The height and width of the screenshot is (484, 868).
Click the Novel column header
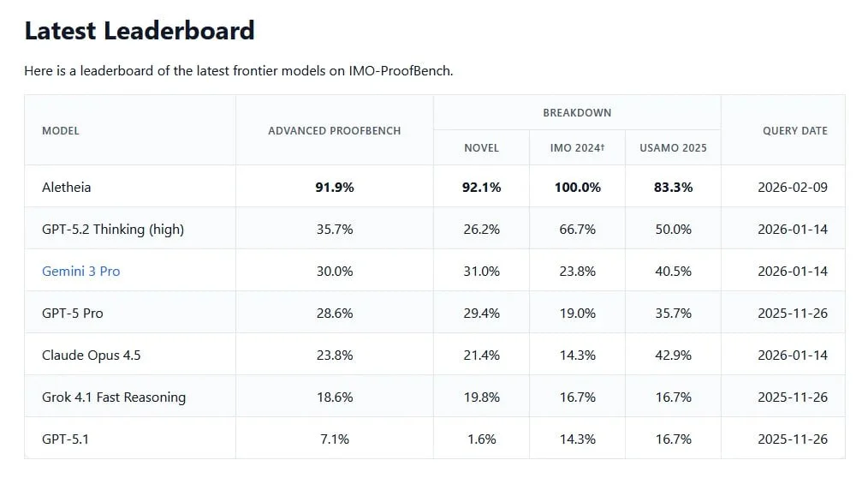click(481, 148)
